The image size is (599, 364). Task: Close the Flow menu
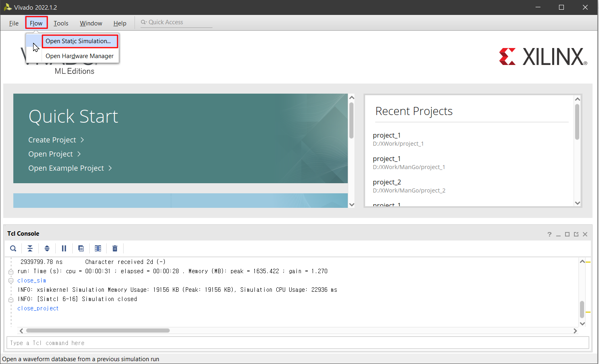[x=36, y=23]
